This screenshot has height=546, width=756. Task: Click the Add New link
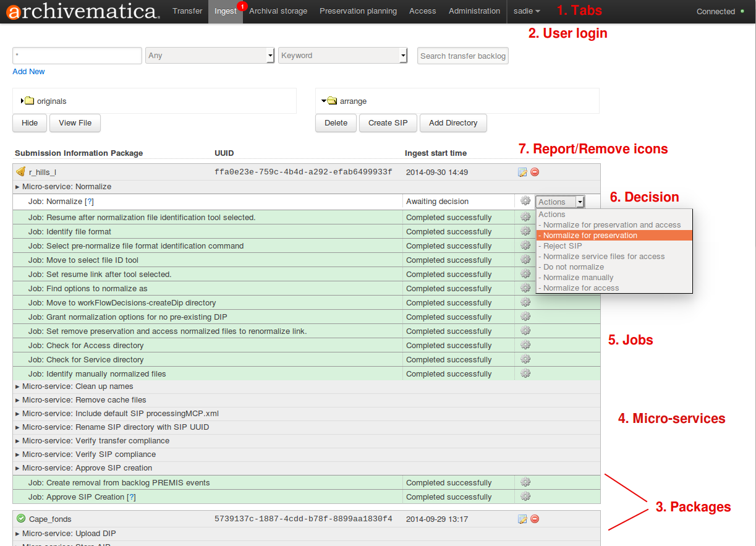(28, 72)
